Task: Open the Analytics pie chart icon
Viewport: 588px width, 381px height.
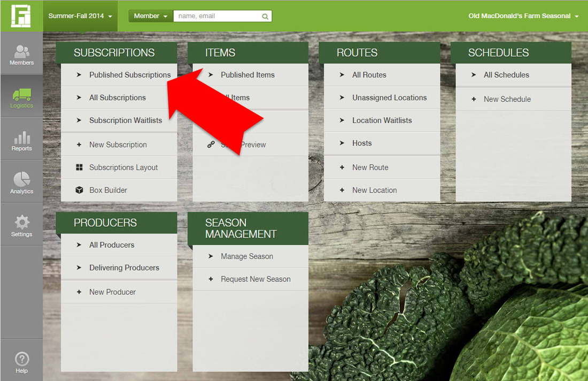Action: pos(22,179)
